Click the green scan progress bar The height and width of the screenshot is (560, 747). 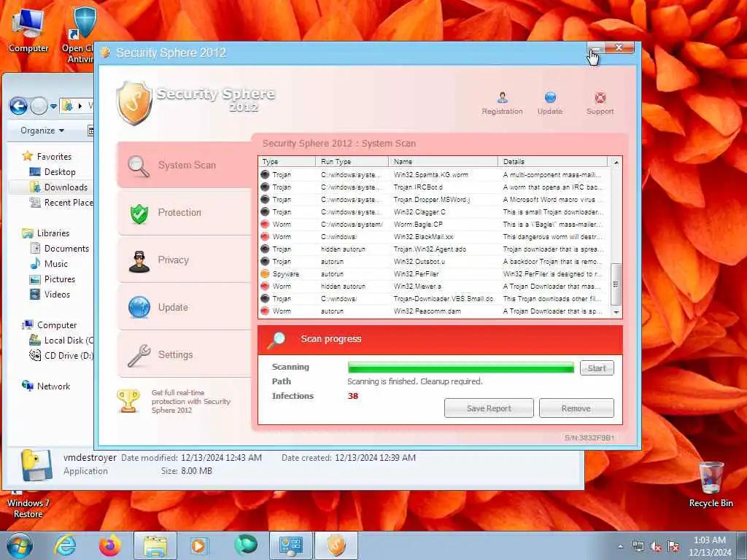(x=461, y=367)
